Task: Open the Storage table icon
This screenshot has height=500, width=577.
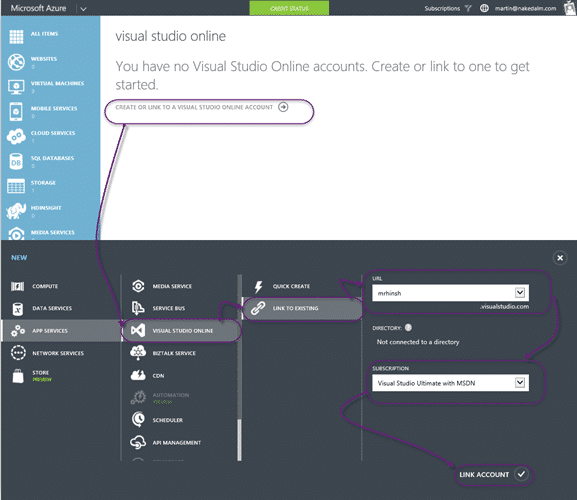Action: tap(16, 186)
